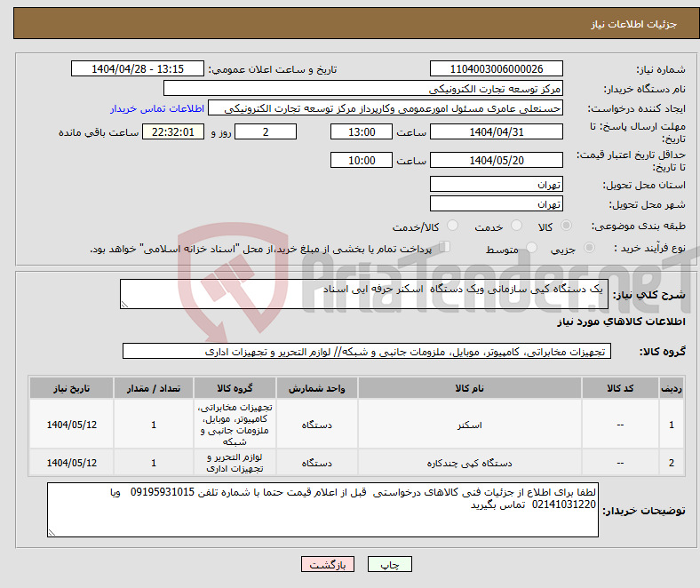Select the کالا radio button
This screenshot has height=588, width=700.
click(x=567, y=227)
